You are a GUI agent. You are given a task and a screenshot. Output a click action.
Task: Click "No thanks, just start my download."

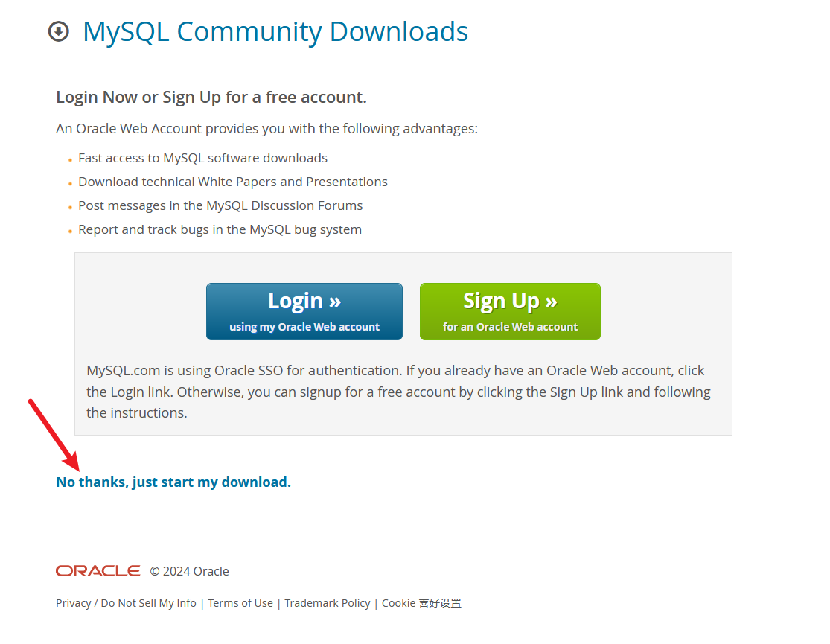[x=173, y=482]
